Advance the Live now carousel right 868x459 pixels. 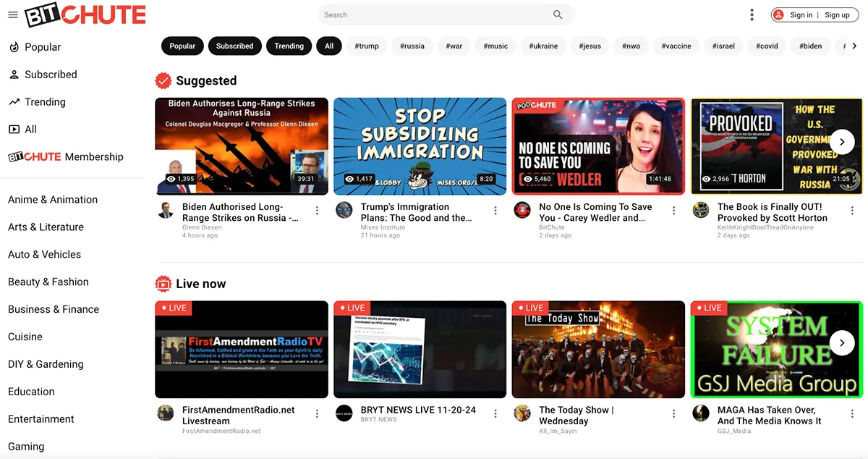pos(842,342)
